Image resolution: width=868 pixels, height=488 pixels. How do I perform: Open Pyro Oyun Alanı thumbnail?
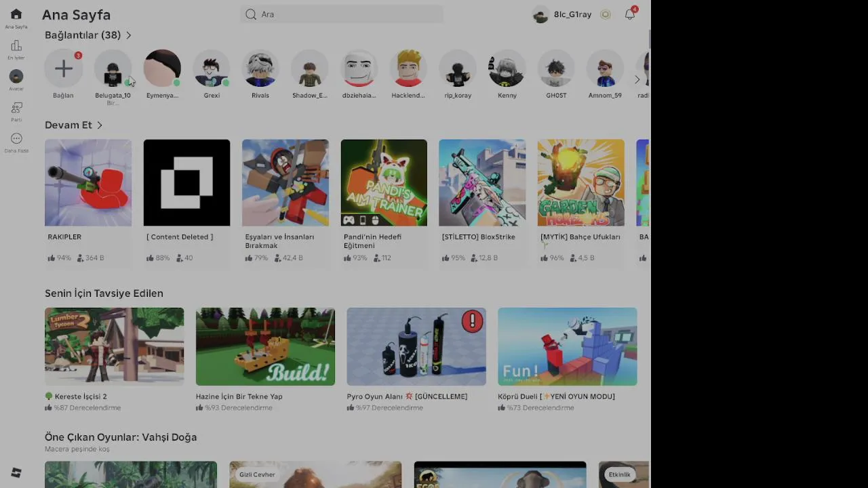point(416,346)
